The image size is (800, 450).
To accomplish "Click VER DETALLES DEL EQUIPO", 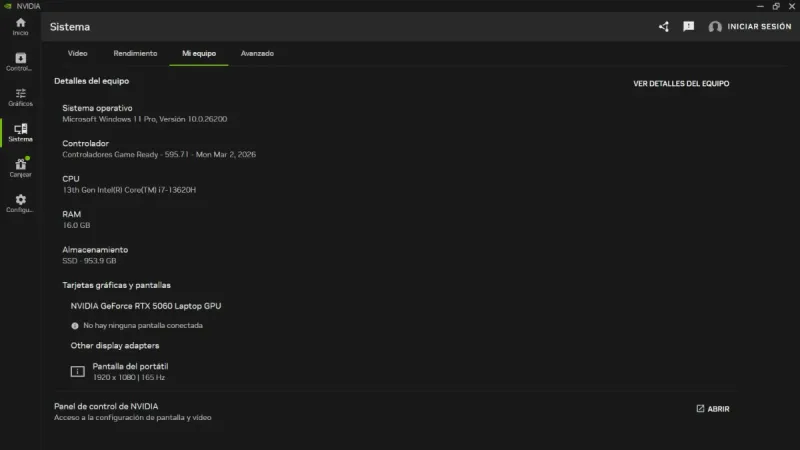I will click(x=681, y=84).
